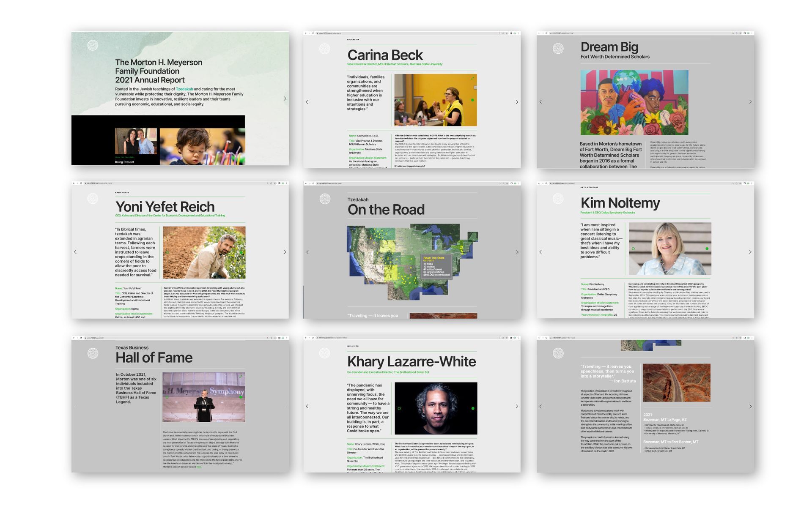This screenshot has width=812, height=511.
Task: Go to next slide from the Annual Report page
Action: pos(285,98)
